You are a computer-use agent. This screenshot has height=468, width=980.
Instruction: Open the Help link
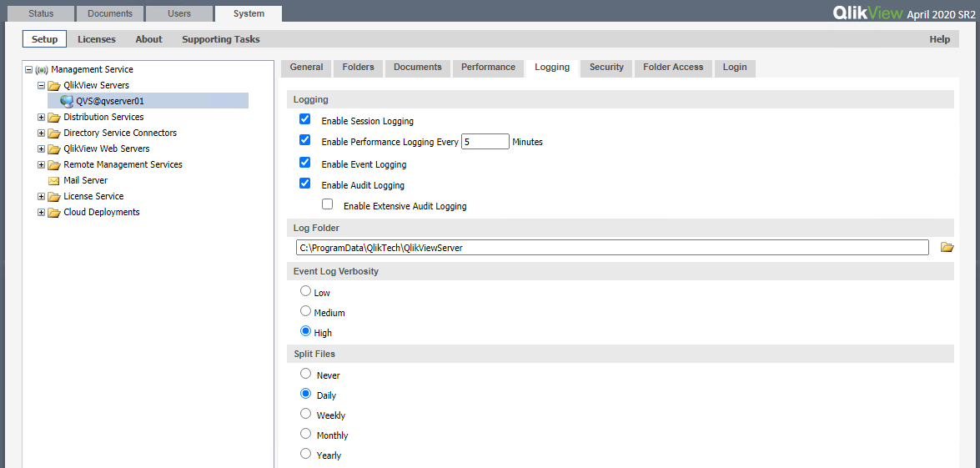939,39
